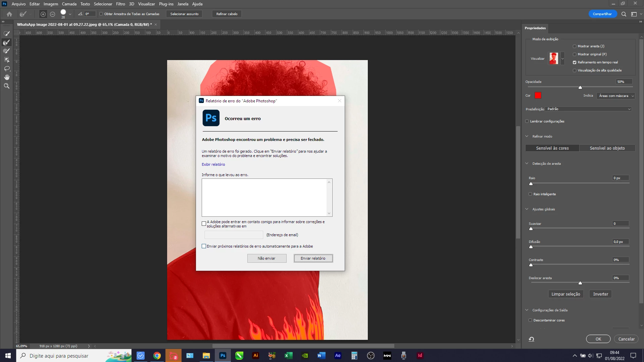Viewport: 644px width, 362px height.
Task: Select the Lasso tool
Action: tap(6, 68)
